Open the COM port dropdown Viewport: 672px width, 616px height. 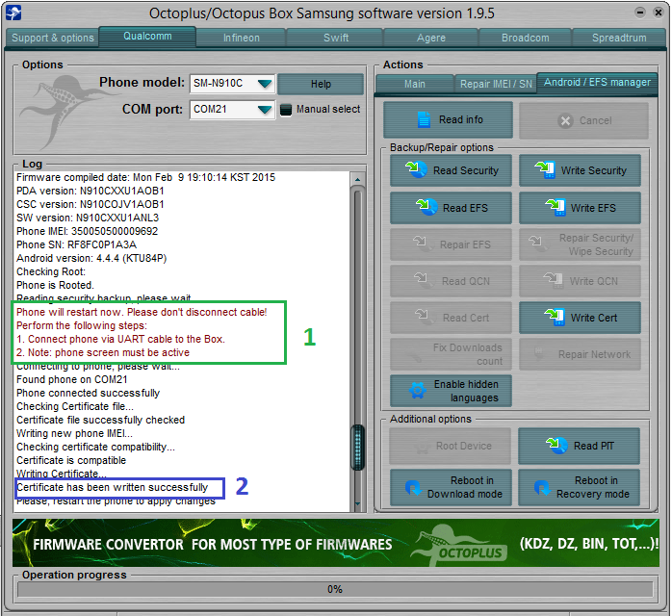tap(265, 110)
